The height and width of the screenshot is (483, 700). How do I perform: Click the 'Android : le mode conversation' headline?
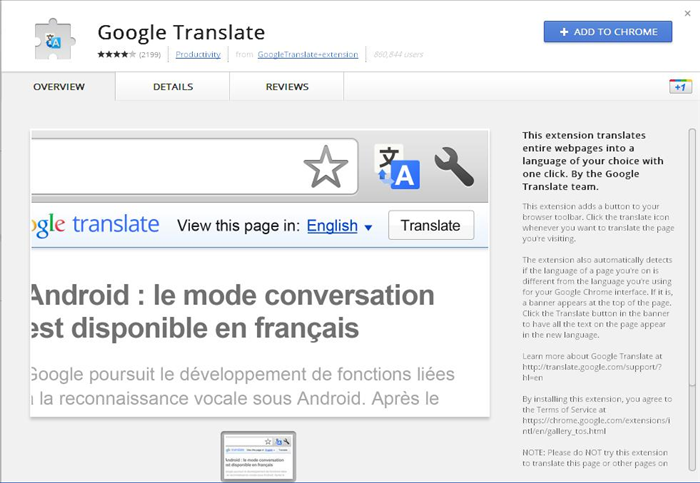coord(233,296)
